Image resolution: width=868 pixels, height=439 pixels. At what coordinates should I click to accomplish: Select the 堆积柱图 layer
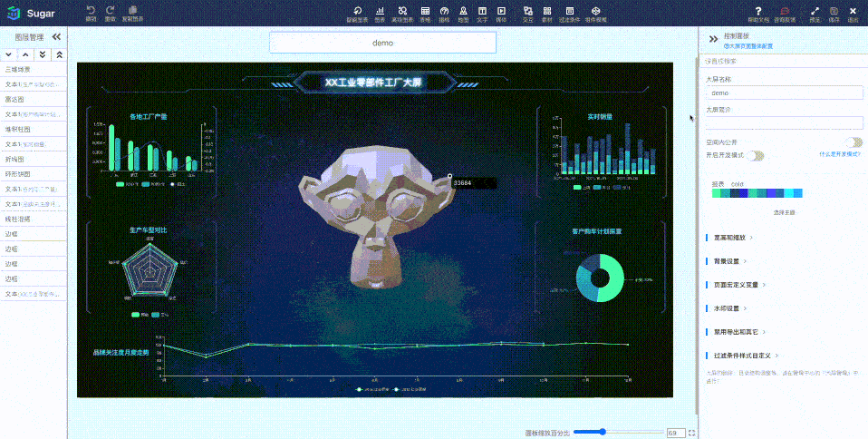pyautogui.click(x=34, y=129)
